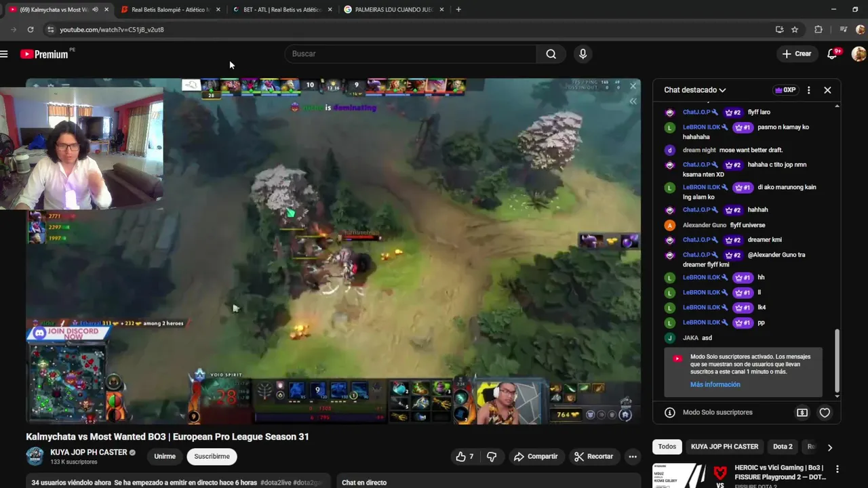Screen dimensions: 868x488
Task: Open a new browser tab
Action: coord(458,9)
